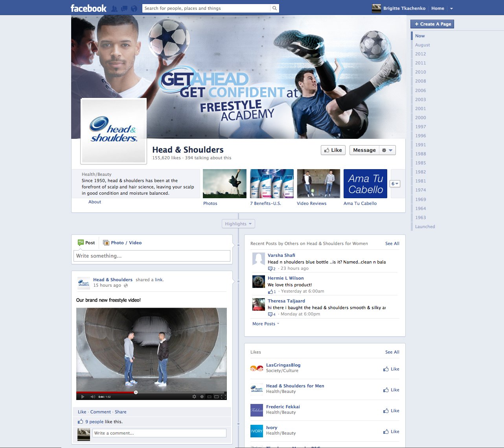The height and width of the screenshot is (448, 504).
Task: Click in the Write something field
Action: 152,256
